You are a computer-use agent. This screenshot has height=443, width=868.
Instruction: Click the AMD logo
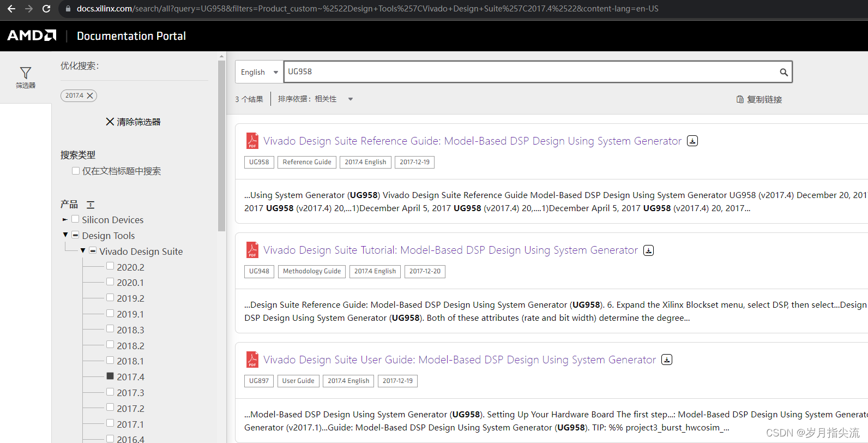(32, 35)
